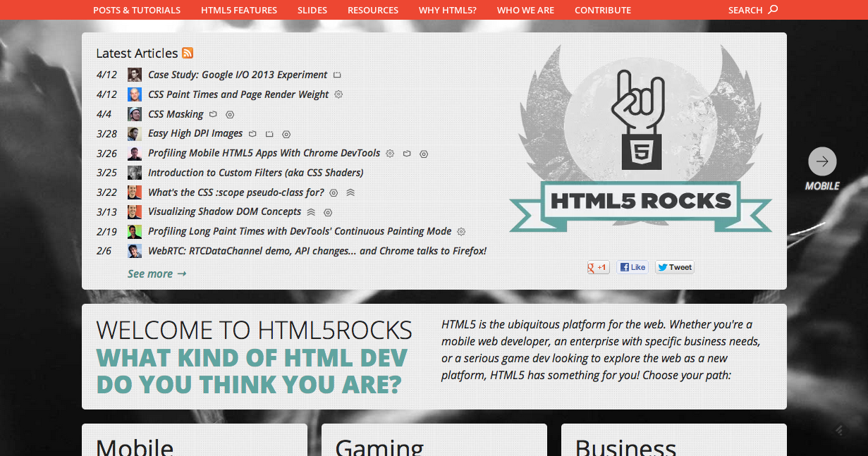Click hexagon icon beside Easy High DPI Images
The height and width of the screenshot is (456, 868).
click(x=286, y=134)
